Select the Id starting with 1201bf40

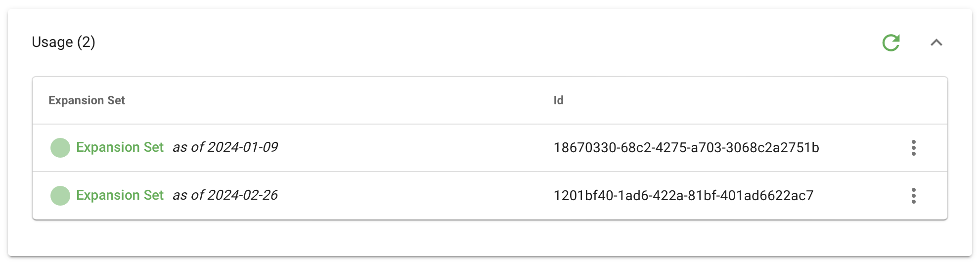[683, 196]
